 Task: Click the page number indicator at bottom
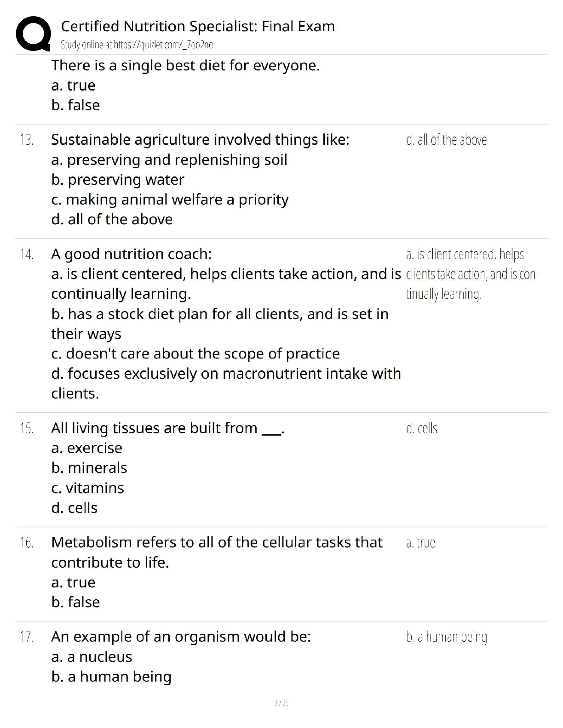pos(281,703)
